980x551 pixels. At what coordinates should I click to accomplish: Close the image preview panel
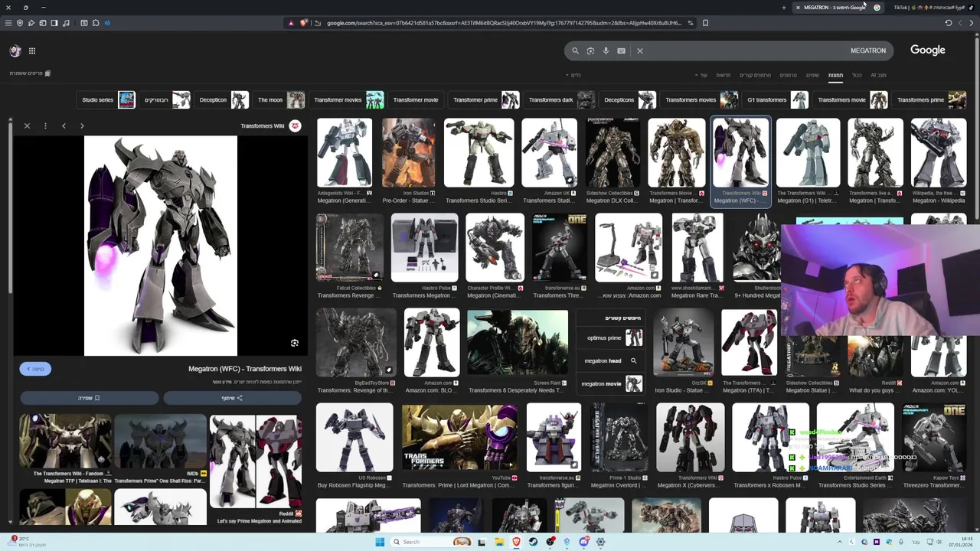point(27,126)
